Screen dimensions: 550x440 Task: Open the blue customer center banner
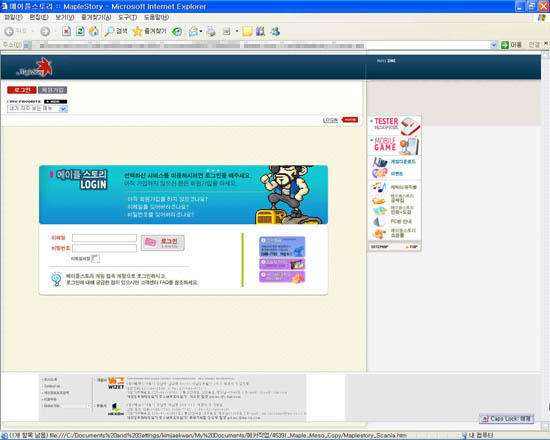click(x=282, y=247)
